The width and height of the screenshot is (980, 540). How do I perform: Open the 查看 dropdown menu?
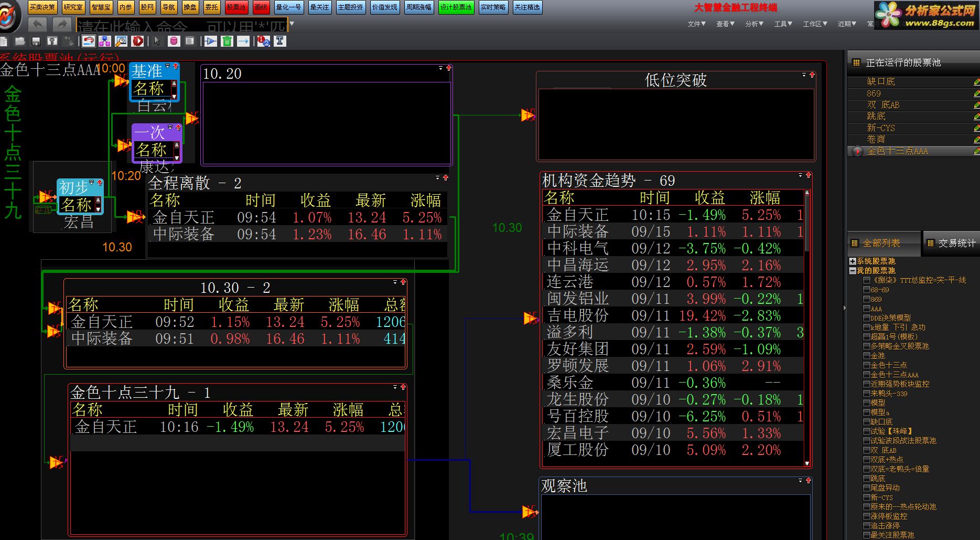tap(726, 24)
